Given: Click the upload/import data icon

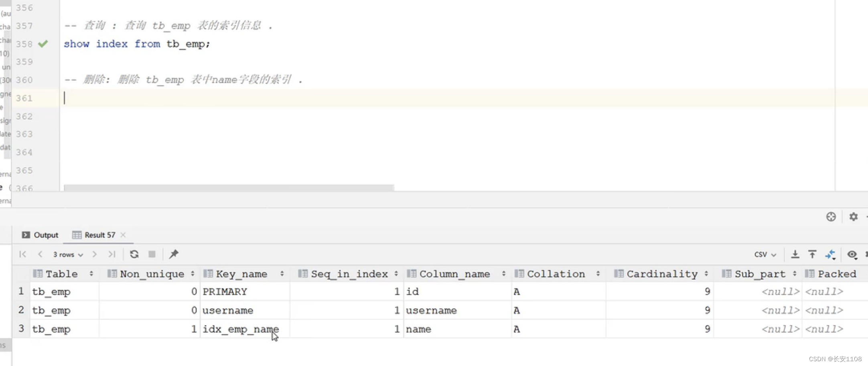Looking at the screenshot, I should (x=812, y=254).
